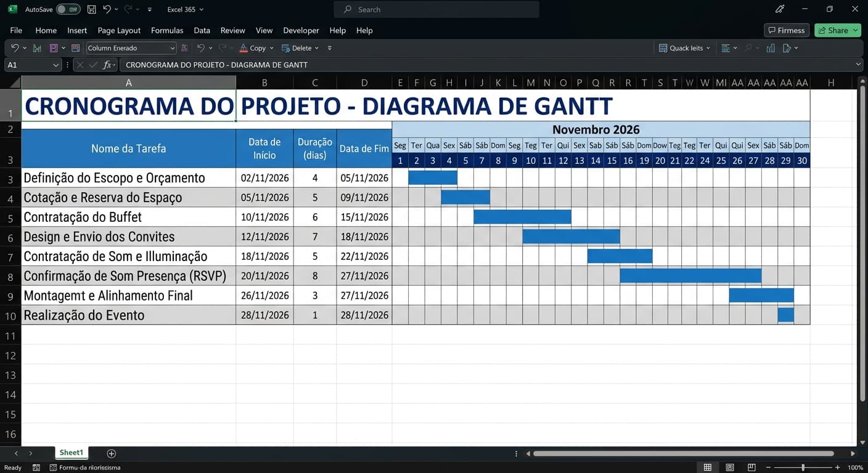Click the bar chart icon in the ribbon
This screenshot has height=473, width=868.
771,48
